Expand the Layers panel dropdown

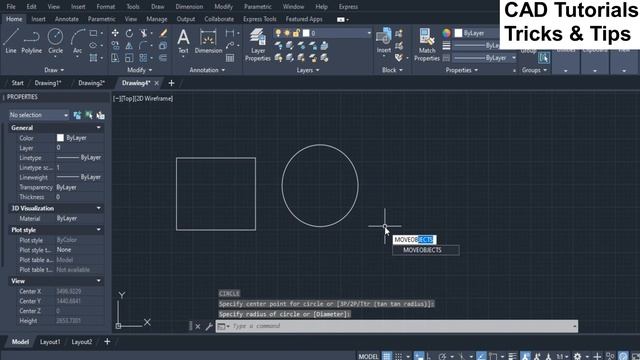point(308,70)
